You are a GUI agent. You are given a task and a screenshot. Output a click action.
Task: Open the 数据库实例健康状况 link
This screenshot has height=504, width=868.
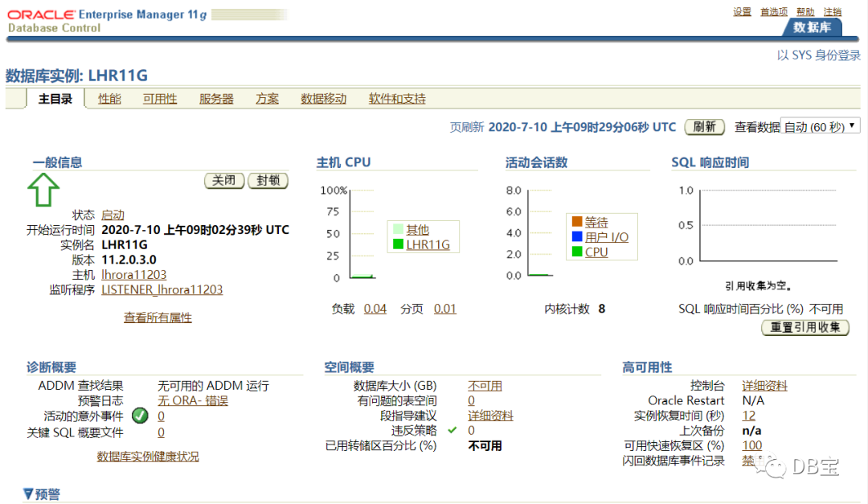[148, 457]
